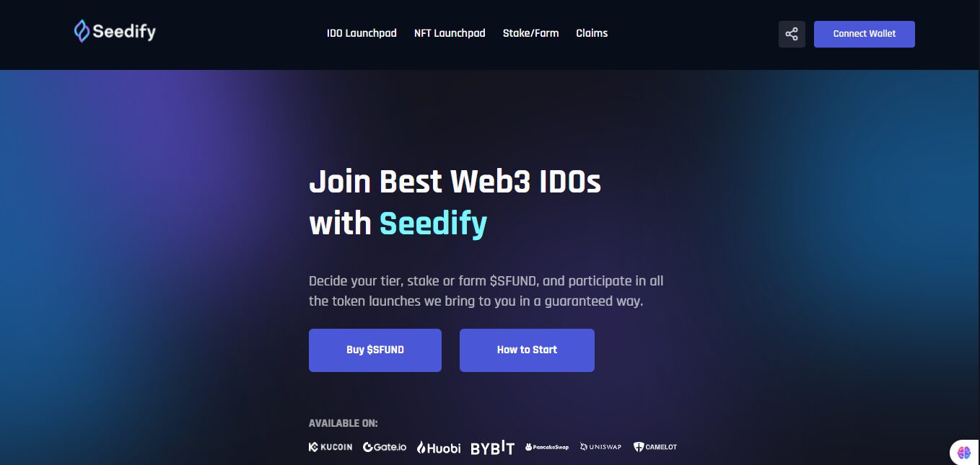Open the KuCoin exchange logo

point(331,447)
